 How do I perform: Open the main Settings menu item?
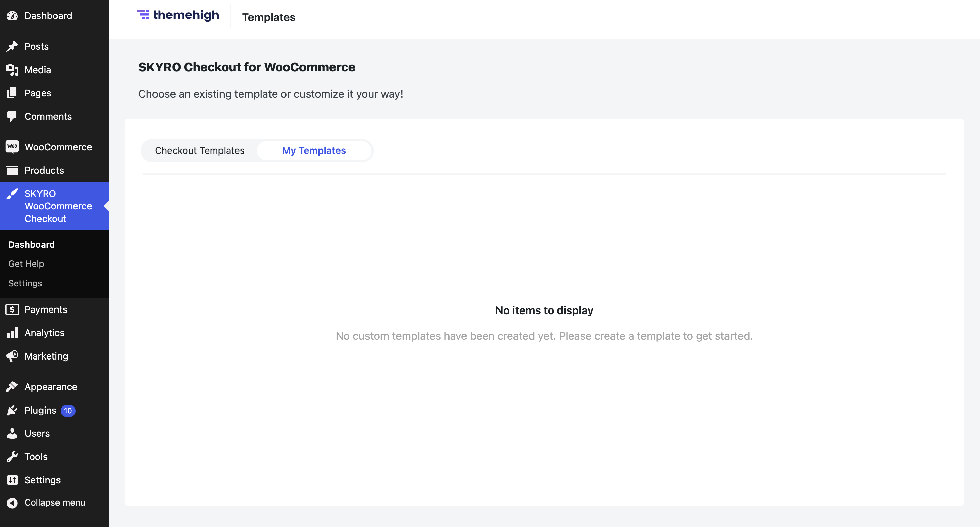(54, 480)
